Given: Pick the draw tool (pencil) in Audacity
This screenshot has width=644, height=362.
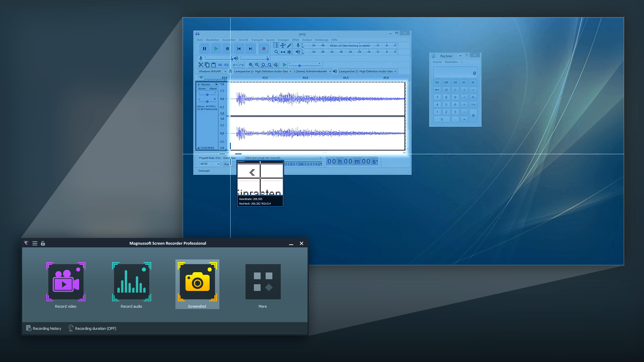Looking at the screenshot, I should pyautogui.click(x=289, y=45).
